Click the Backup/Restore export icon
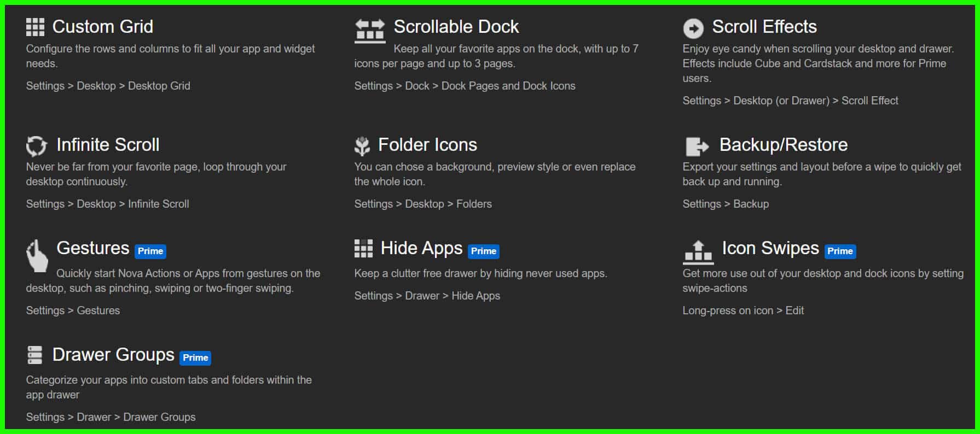Screen dimensions: 980x434 (x=697, y=146)
